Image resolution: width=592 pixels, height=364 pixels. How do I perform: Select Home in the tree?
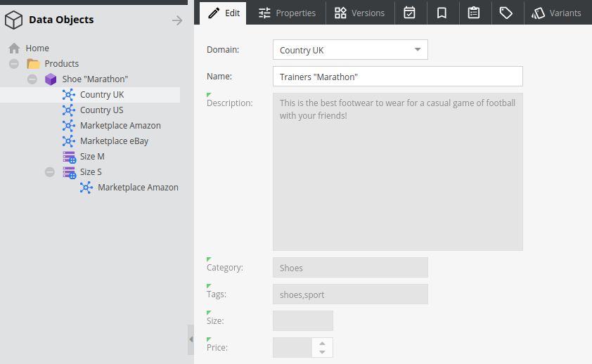coord(37,48)
